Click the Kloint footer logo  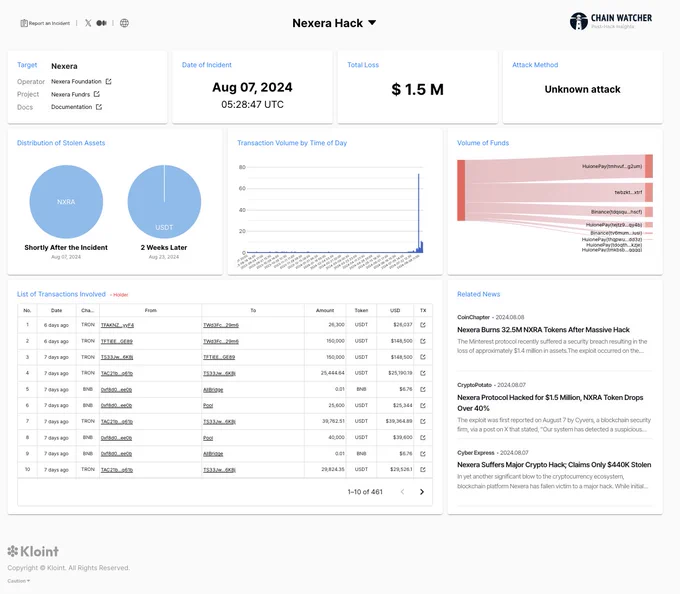coord(33,552)
